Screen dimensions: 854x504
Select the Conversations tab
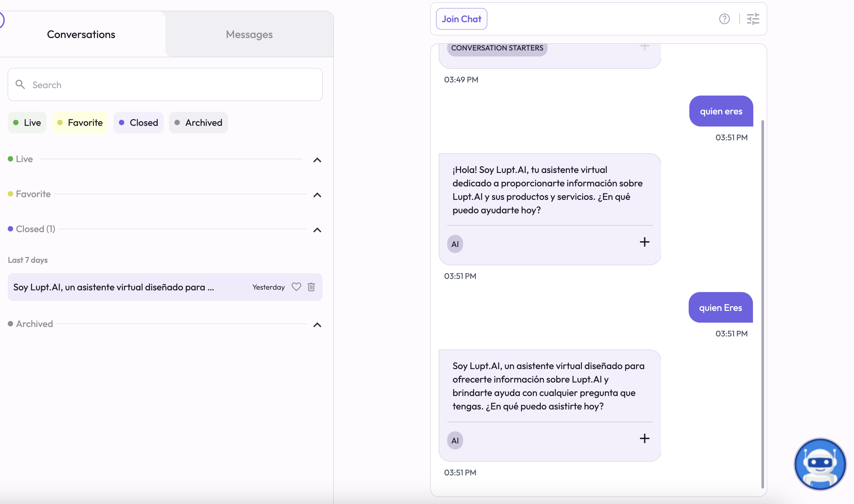[x=81, y=34]
